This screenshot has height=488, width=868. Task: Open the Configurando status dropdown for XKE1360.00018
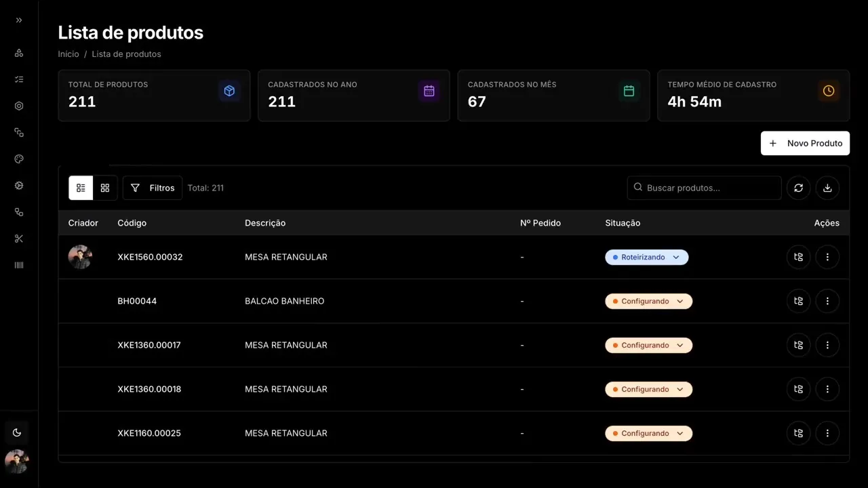click(649, 389)
